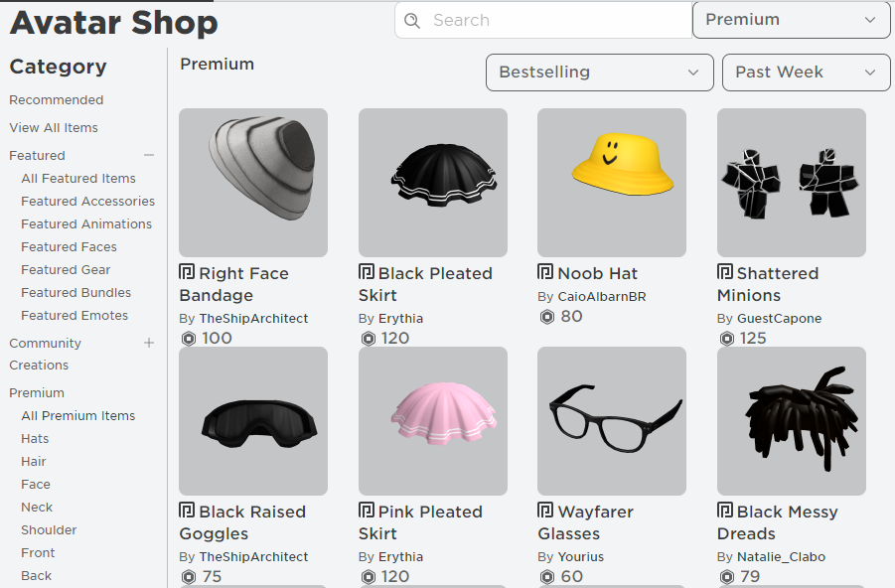Open All Premium Items
Viewport: 895px width, 588px height.
(78, 416)
